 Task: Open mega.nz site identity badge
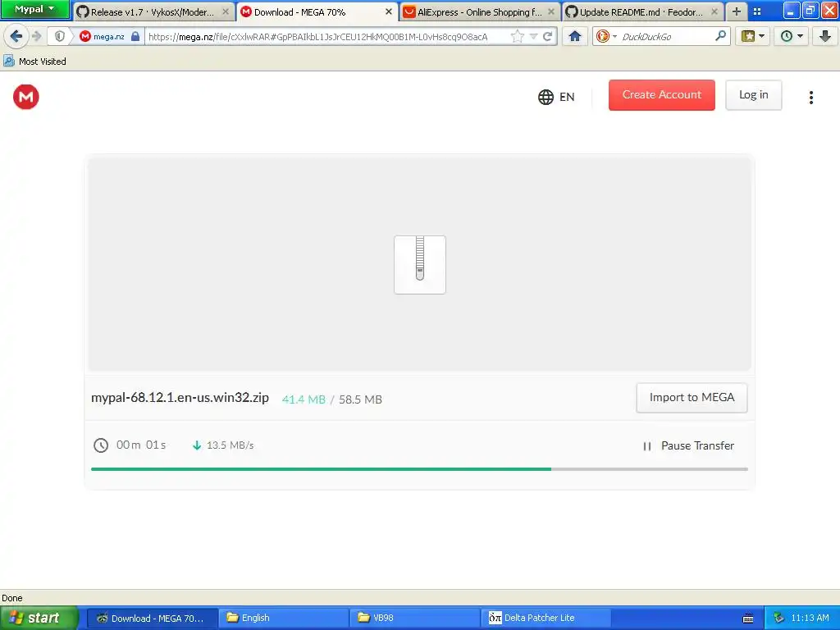pos(103,36)
